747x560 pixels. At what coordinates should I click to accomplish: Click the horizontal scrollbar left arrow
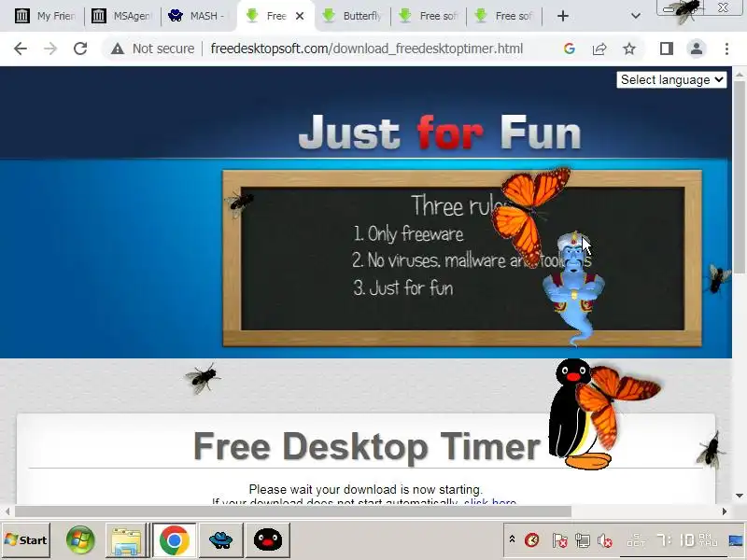(x=7, y=511)
